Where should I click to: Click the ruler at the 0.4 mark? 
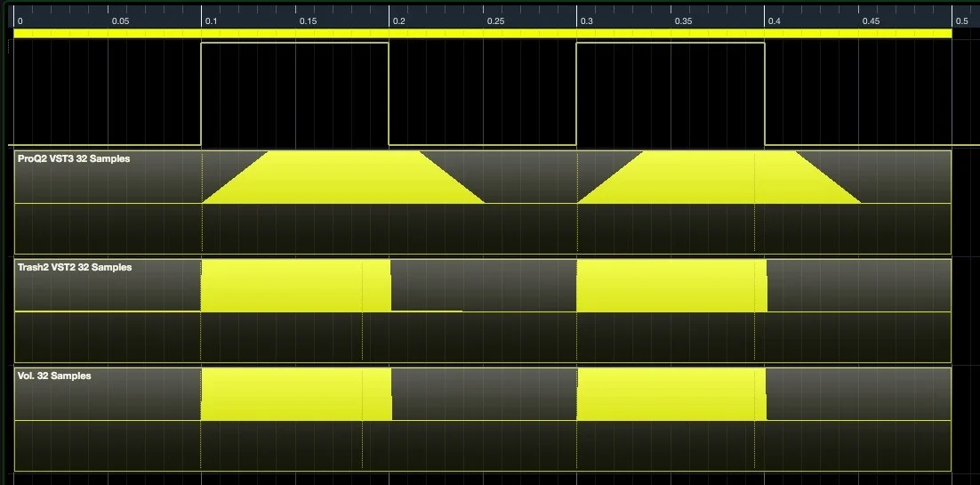(x=775, y=21)
